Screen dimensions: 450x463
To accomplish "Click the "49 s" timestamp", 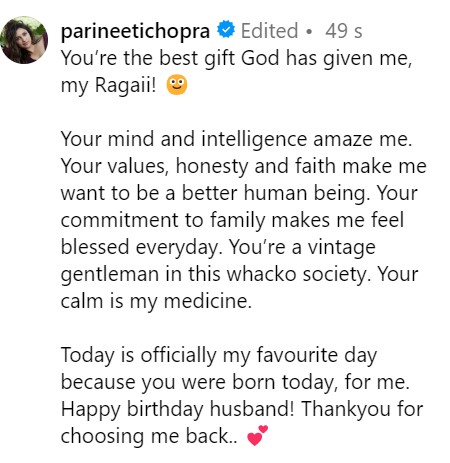I will 344,31.
